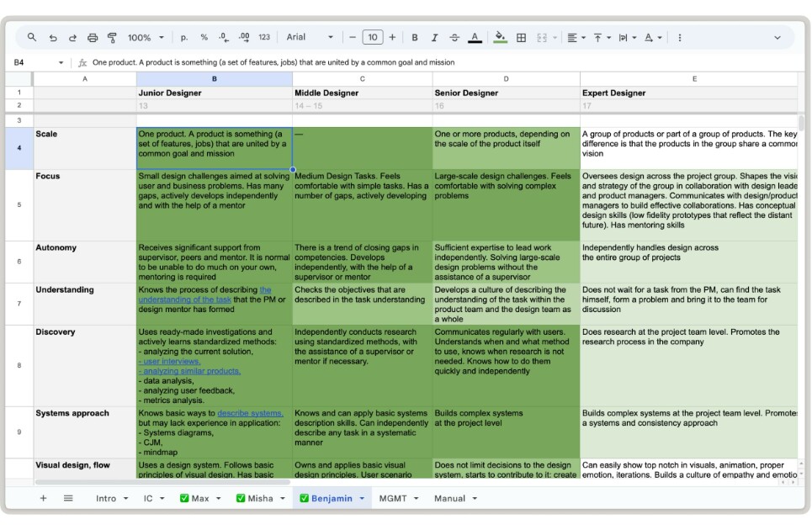Click the formula bar text

pos(273,62)
